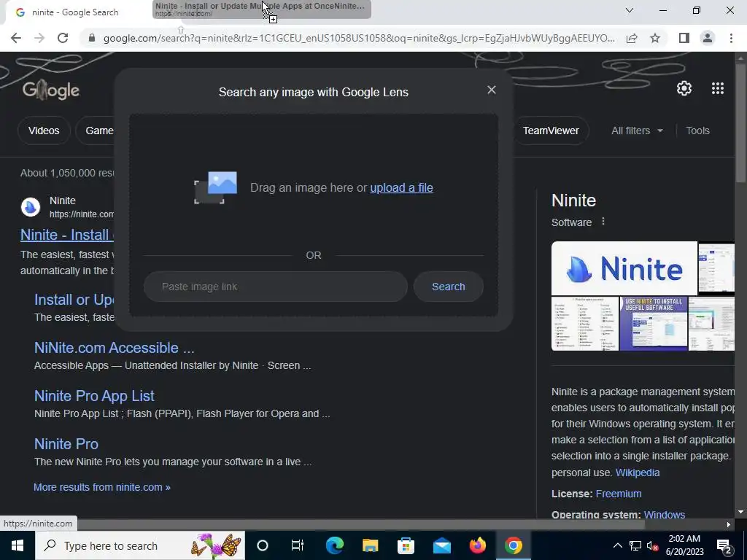Viewport: 747px width, 560px height.
Task: Click the Freemium license link
Action: coord(619,494)
